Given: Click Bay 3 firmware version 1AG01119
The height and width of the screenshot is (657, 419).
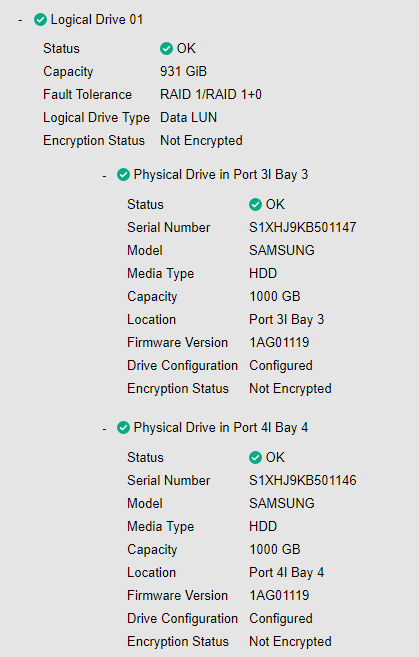Looking at the screenshot, I should pyautogui.click(x=279, y=343).
